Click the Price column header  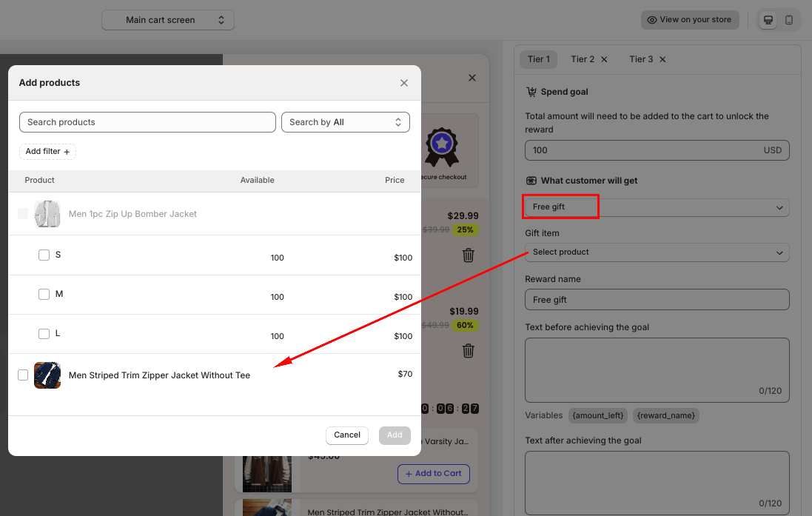[395, 181]
